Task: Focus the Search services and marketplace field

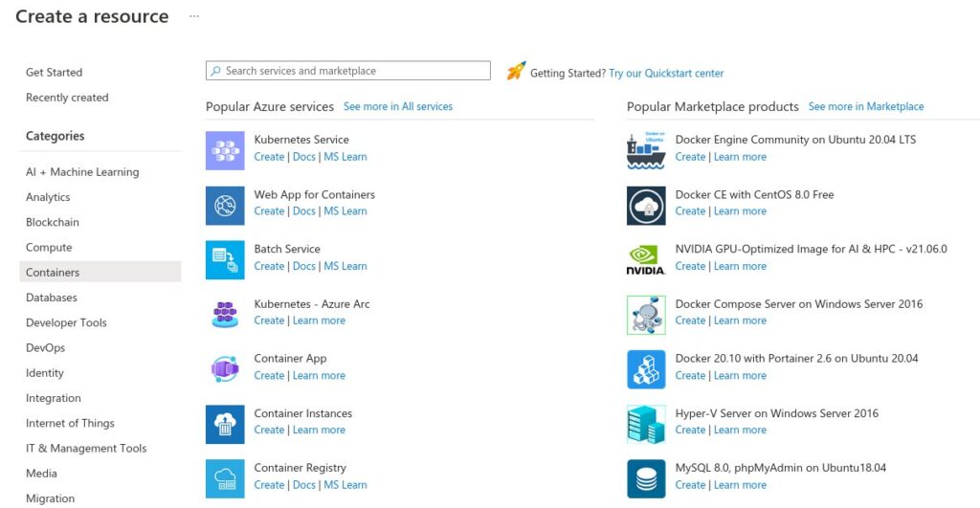Action: click(x=348, y=71)
